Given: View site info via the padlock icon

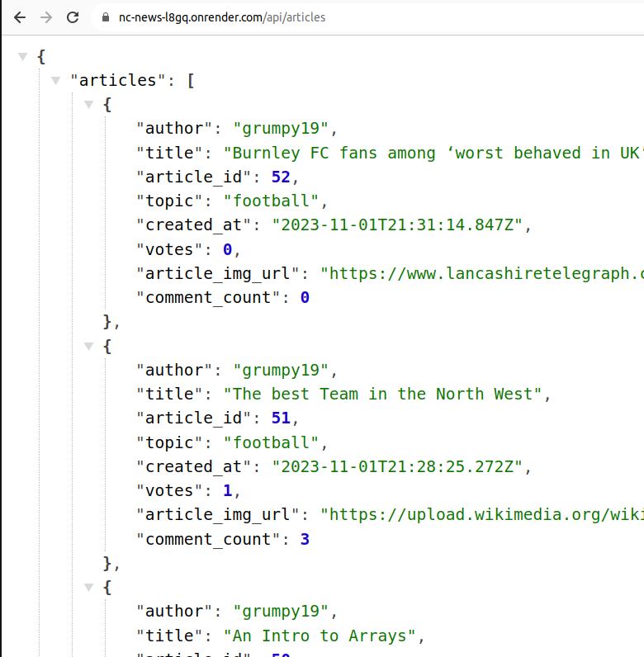Looking at the screenshot, I should click(x=106, y=17).
